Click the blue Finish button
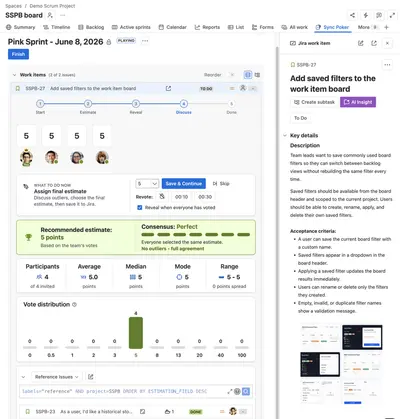The width and height of the screenshot is (400, 419). coord(18,54)
